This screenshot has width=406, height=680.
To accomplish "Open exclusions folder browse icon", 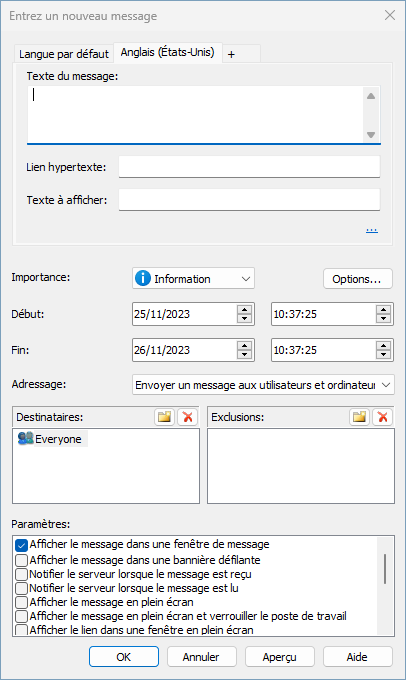I will tap(360, 417).
